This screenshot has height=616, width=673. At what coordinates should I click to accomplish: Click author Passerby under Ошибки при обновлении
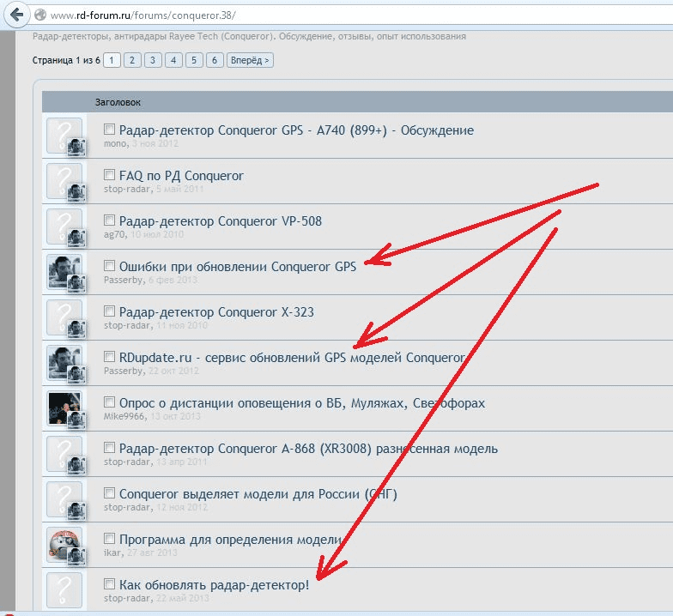click(124, 280)
